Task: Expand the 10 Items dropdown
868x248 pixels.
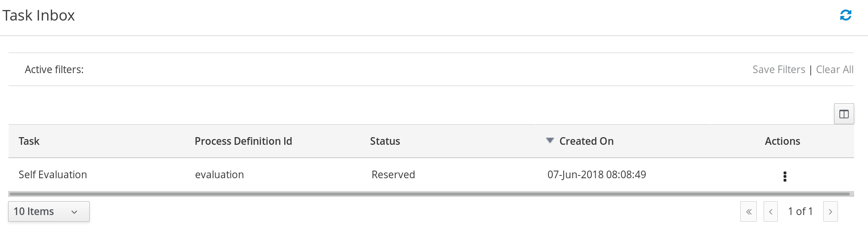Action: (x=49, y=212)
